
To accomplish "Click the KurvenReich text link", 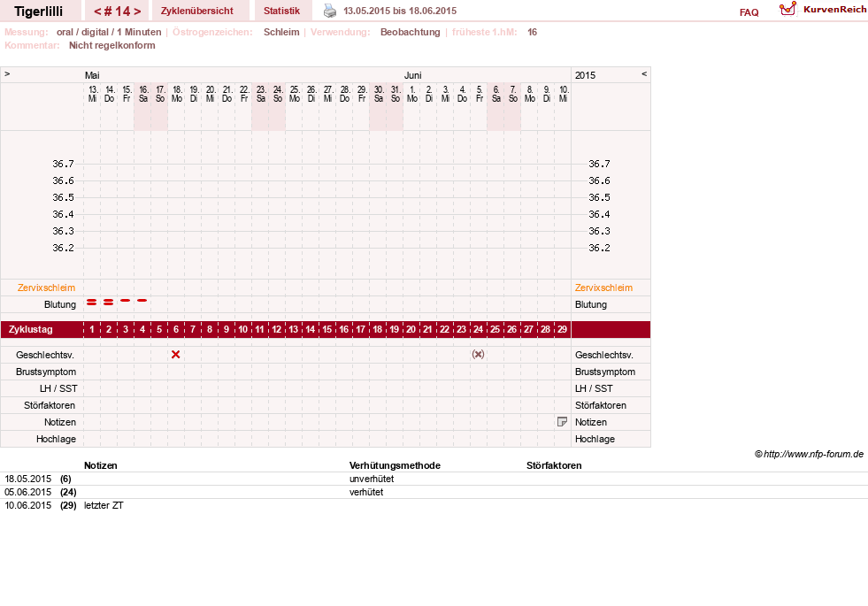I will (834, 10).
